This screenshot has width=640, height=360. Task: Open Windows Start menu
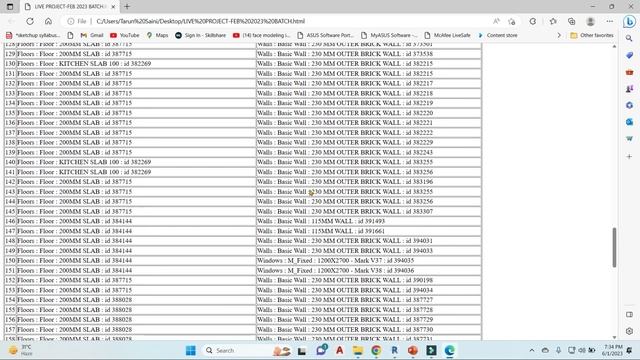[x=191, y=350]
